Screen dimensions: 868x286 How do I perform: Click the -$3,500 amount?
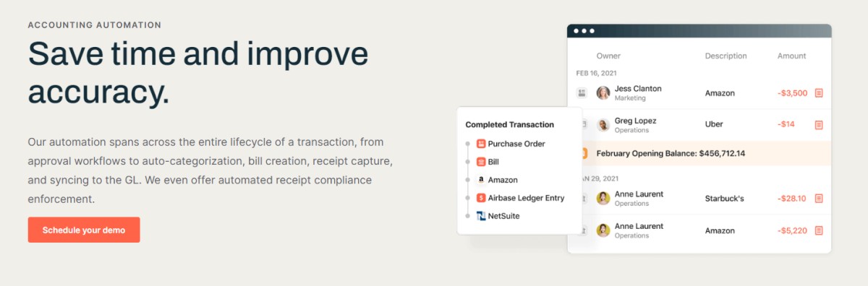(792, 93)
